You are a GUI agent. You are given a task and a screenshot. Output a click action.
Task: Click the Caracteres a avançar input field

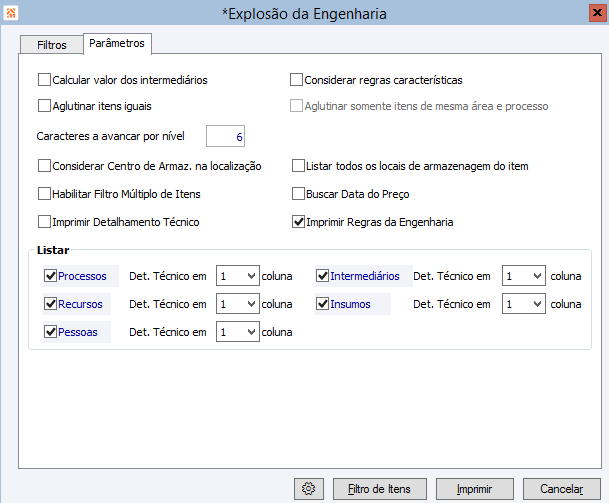[226, 137]
